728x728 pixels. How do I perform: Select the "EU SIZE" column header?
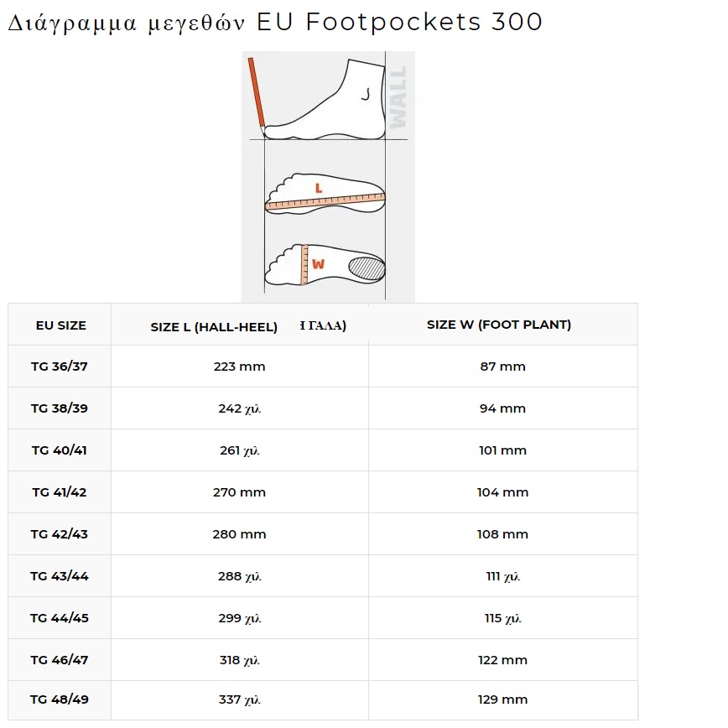click(60, 325)
